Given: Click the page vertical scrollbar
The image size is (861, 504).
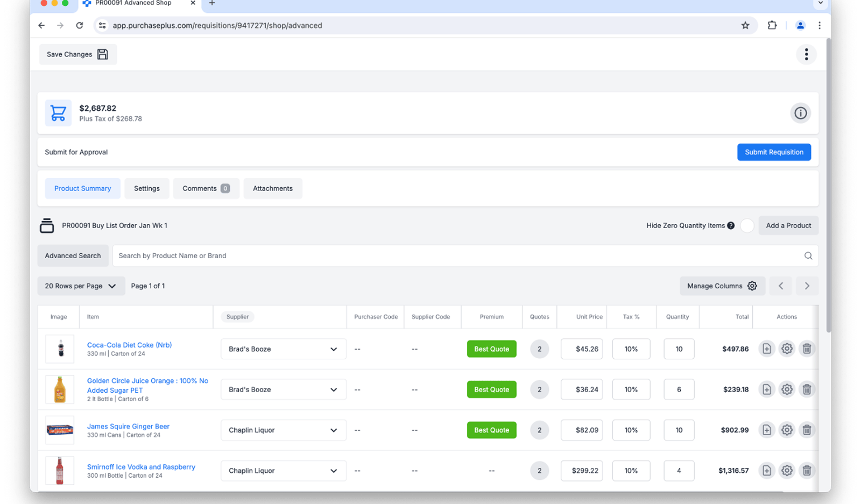Looking at the screenshot, I should (829, 186).
